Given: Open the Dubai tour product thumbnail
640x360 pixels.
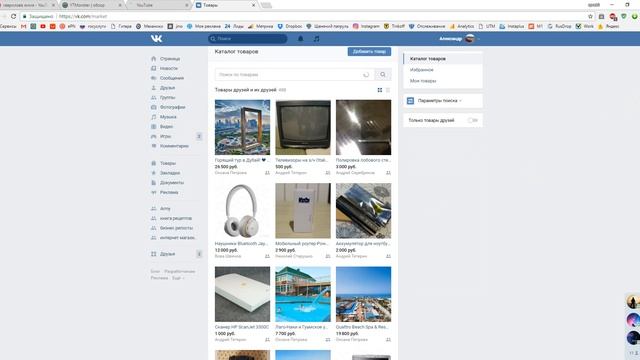Looking at the screenshot, I should 242,127.
